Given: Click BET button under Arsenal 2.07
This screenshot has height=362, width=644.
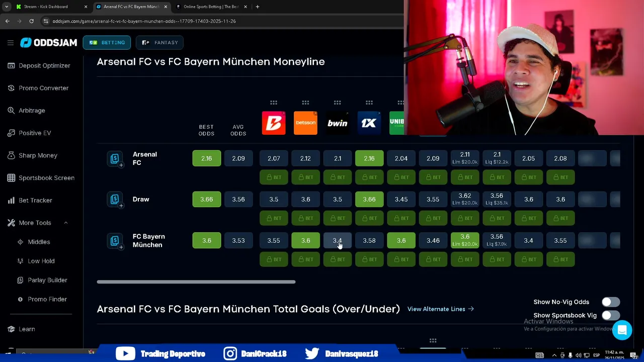Looking at the screenshot, I should point(274,177).
